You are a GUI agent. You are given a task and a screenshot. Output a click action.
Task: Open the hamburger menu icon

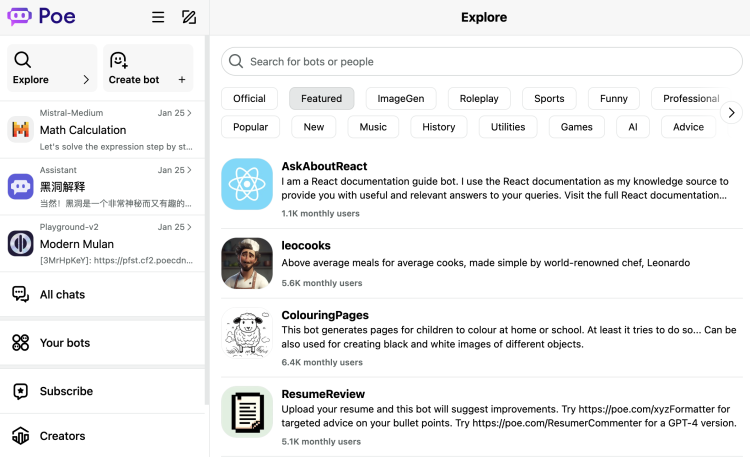click(158, 17)
